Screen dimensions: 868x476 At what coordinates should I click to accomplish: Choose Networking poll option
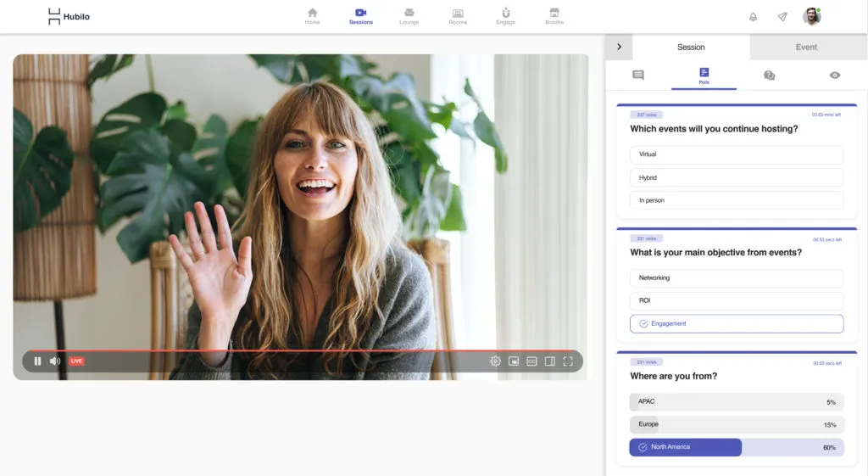737,278
